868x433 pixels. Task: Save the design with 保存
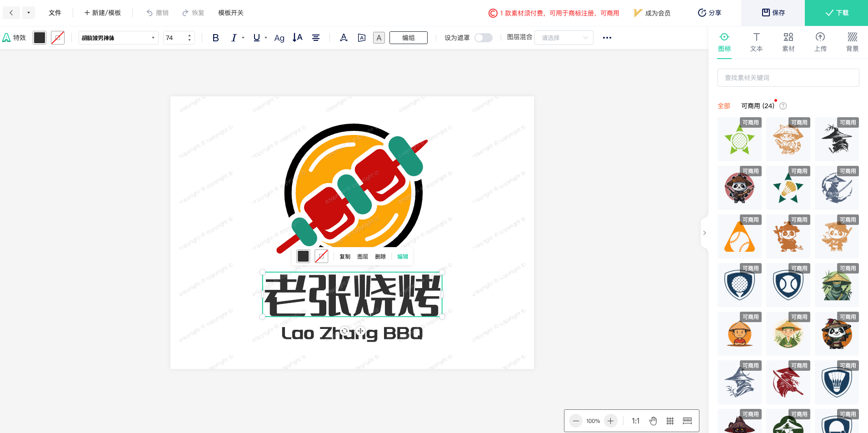(773, 13)
